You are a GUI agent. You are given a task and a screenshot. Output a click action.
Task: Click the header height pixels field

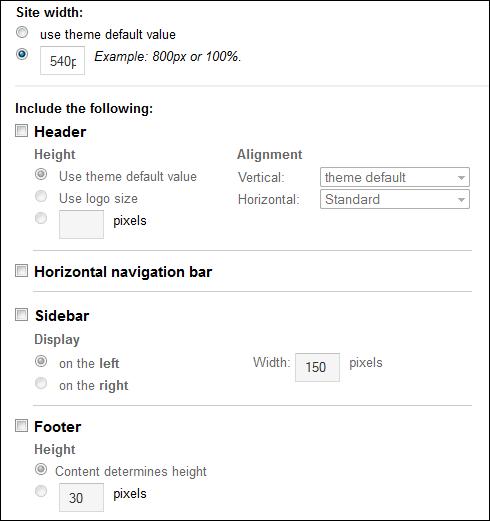[81, 224]
